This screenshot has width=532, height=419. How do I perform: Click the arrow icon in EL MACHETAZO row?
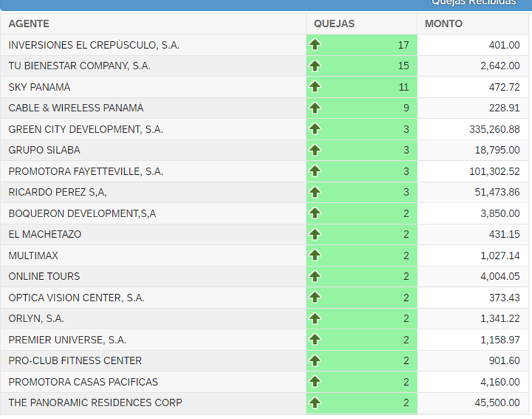[315, 234]
